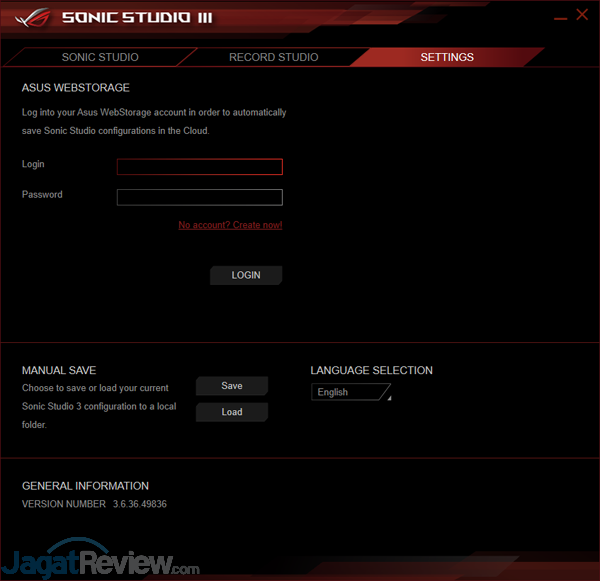Click the version number 3.6.36.49836
Viewport: 600px width, 581px height.
(x=139, y=504)
